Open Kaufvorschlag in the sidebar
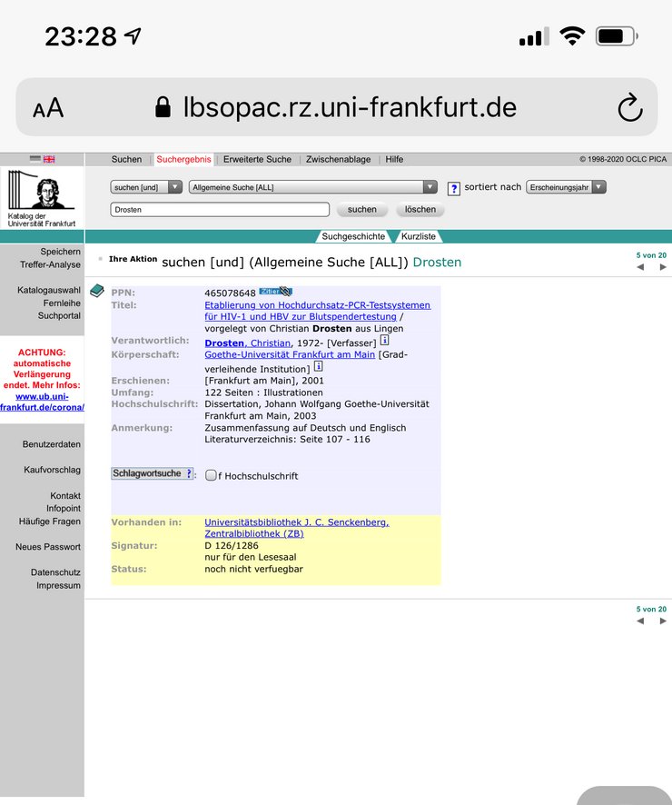The width and height of the screenshot is (672, 805). [x=52, y=470]
